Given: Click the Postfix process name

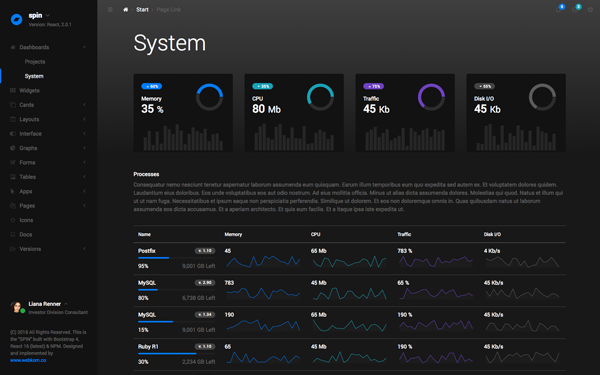Looking at the screenshot, I should tap(147, 251).
